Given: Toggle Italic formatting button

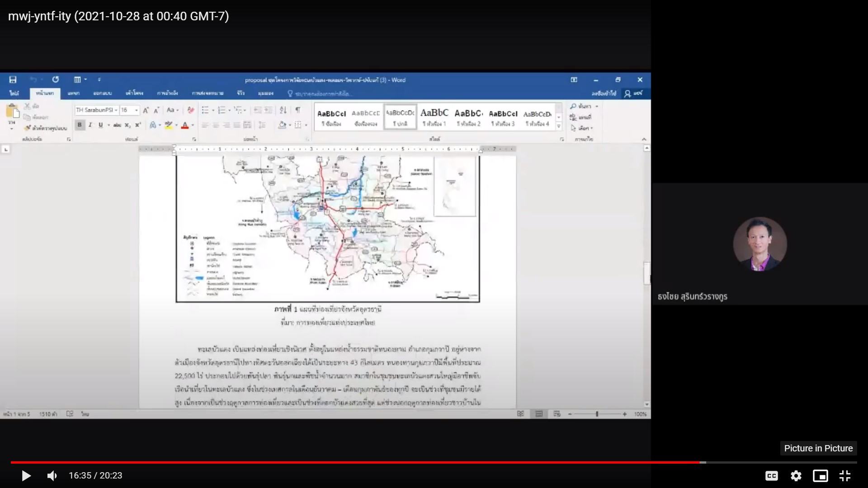Looking at the screenshot, I should click(90, 125).
